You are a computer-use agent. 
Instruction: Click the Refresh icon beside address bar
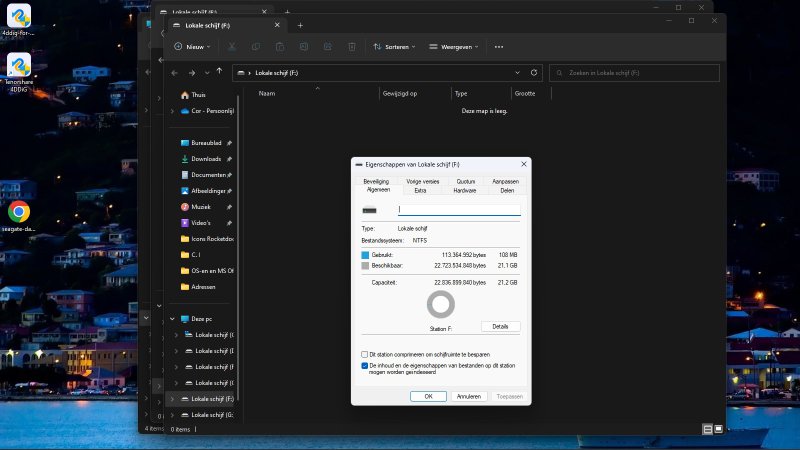[534, 72]
